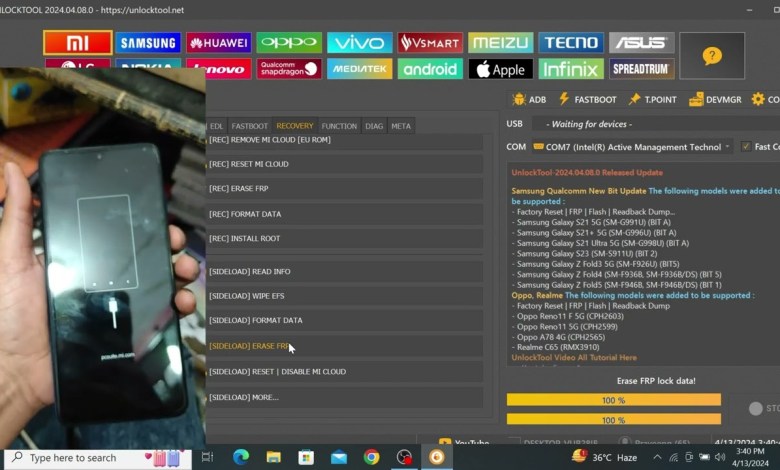The width and height of the screenshot is (780, 470).
Task: Click Samsung Galaxy S23 (SM-S911U) log line
Action: pyautogui.click(x=587, y=254)
